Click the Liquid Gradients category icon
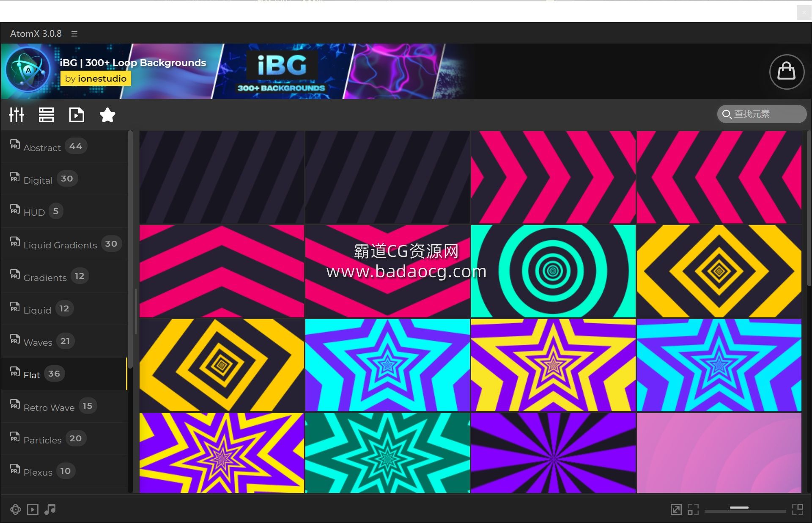Viewport: 812px width, 523px height. pyautogui.click(x=15, y=242)
